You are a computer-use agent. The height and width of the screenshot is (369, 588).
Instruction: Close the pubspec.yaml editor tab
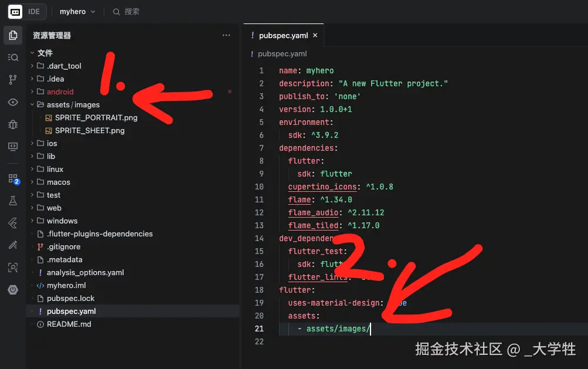315,35
